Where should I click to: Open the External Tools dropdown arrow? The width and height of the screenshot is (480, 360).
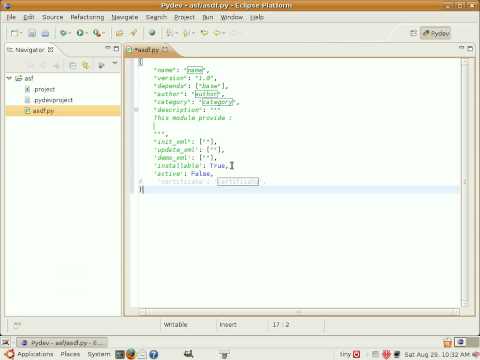point(103,33)
